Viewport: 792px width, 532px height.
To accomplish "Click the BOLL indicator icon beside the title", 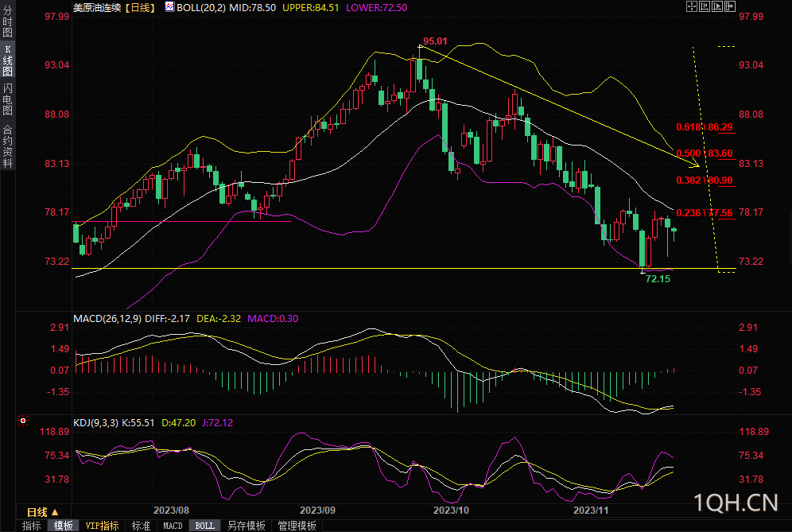I will (x=169, y=7).
